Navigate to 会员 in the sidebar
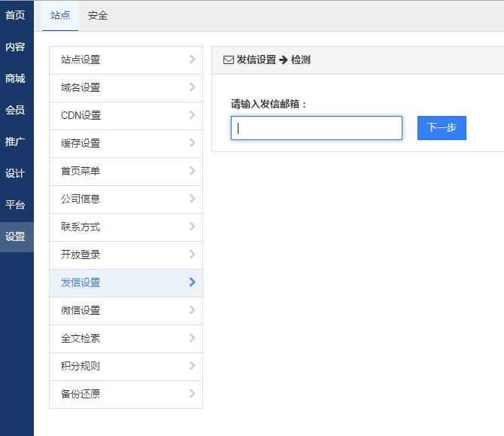The image size is (504, 436). coord(16,110)
